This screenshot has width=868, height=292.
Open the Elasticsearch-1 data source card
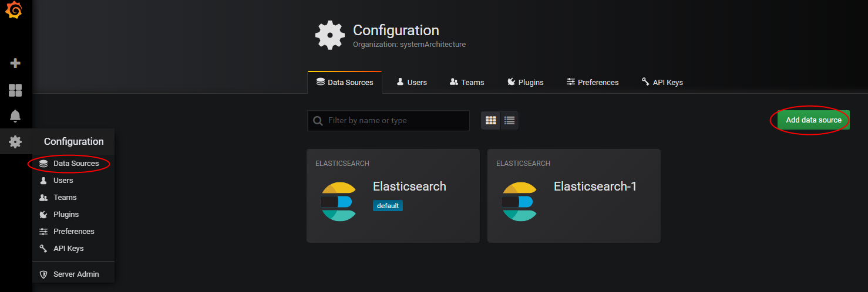point(574,196)
